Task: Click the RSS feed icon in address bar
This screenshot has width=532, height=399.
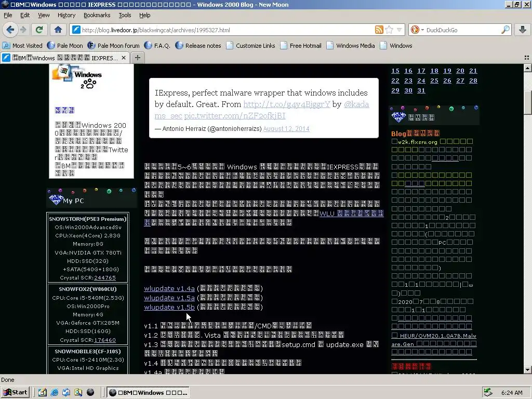Action: pyautogui.click(x=379, y=30)
